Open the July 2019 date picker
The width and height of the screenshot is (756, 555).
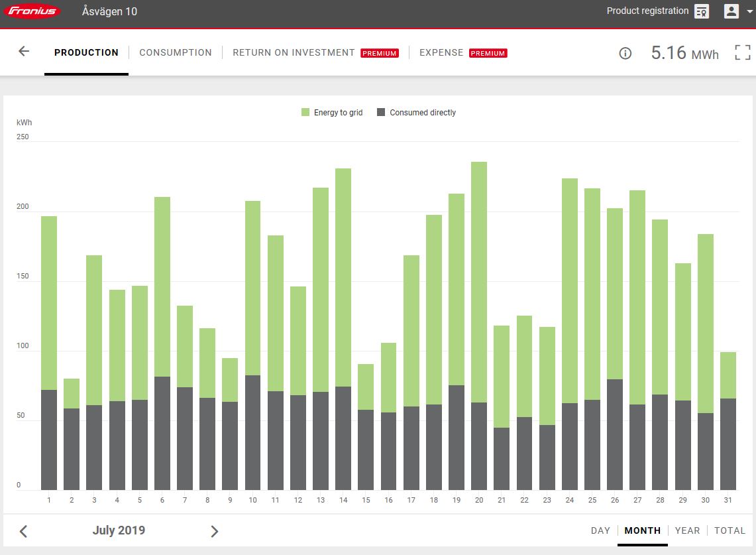[119, 530]
